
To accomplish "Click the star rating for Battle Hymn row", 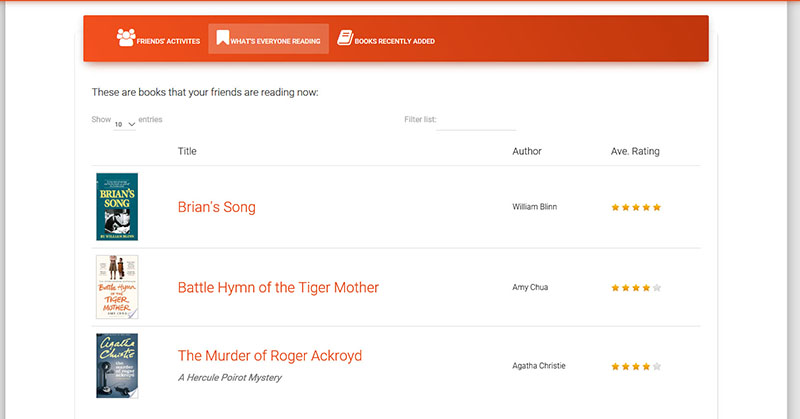I will pos(636,288).
